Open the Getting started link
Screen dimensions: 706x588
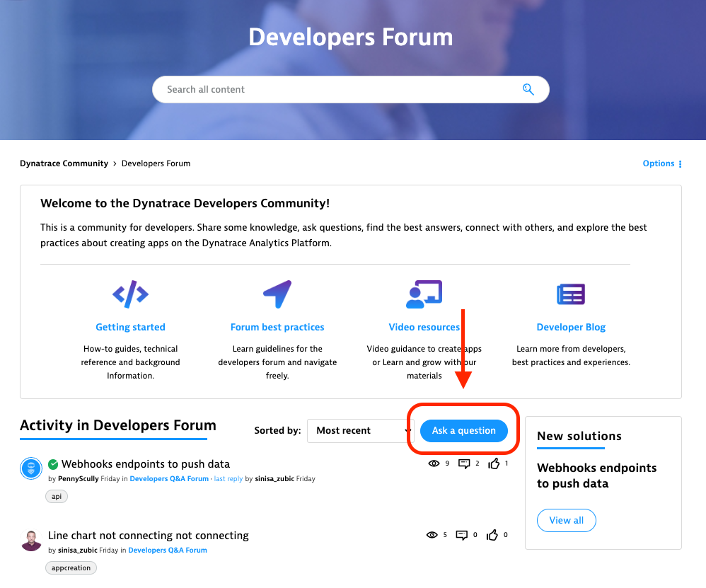coord(130,327)
